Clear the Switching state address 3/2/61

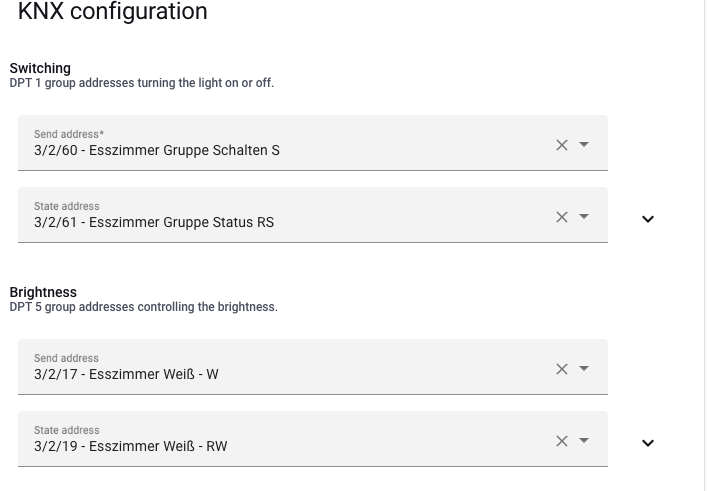point(561,217)
